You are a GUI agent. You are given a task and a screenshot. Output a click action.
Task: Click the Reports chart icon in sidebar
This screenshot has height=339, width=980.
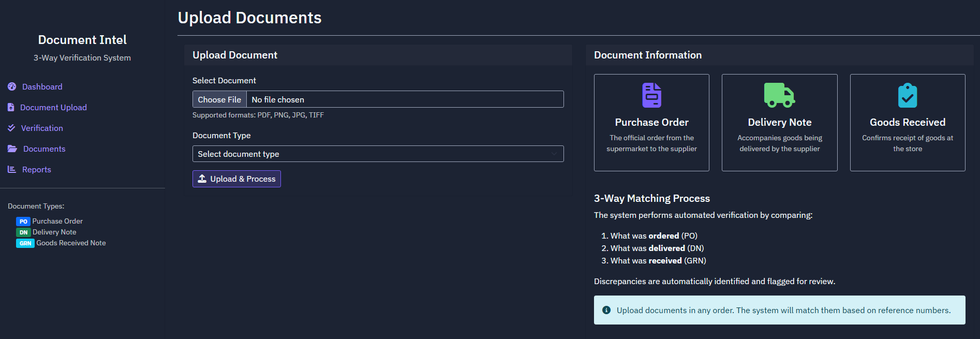click(12, 169)
